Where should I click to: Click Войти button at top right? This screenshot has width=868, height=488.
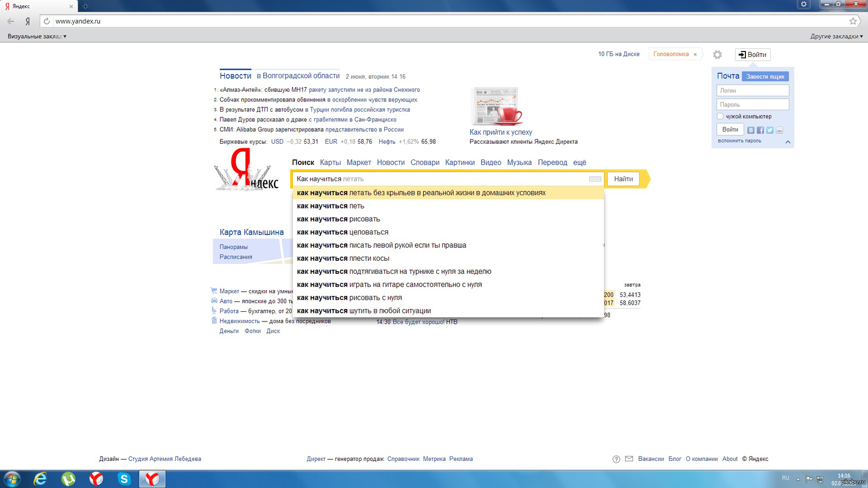(x=752, y=55)
